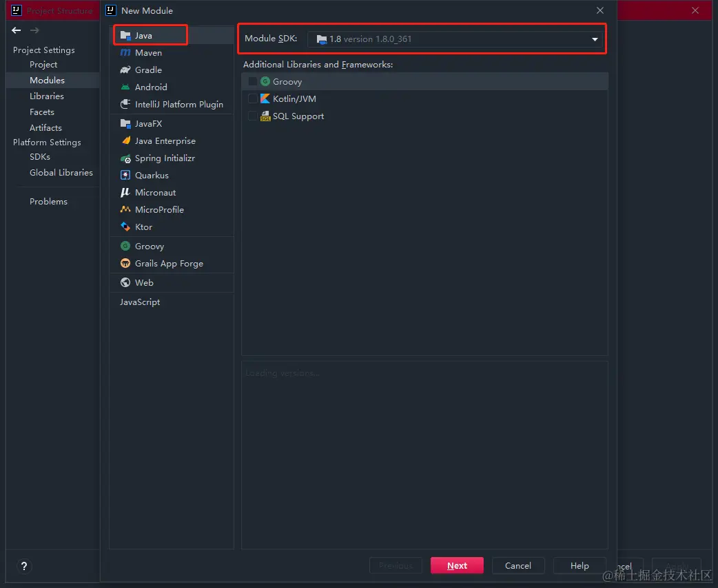Select the Web module type
This screenshot has width=718, height=588.
[x=172, y=282]
